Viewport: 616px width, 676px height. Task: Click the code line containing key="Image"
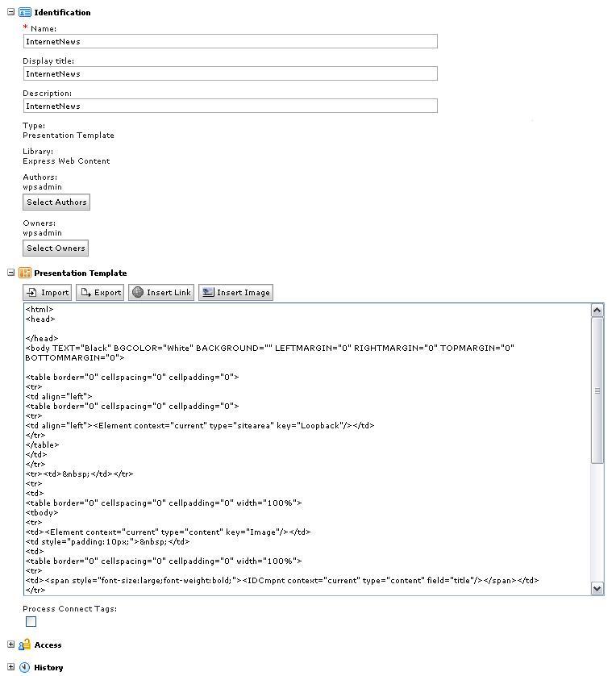tap(168, 532)
